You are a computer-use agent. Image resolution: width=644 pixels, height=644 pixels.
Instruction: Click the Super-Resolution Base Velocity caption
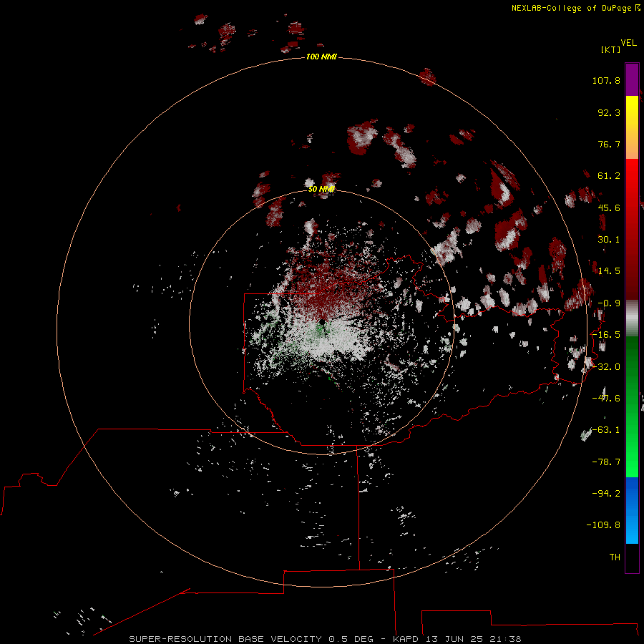325,639
